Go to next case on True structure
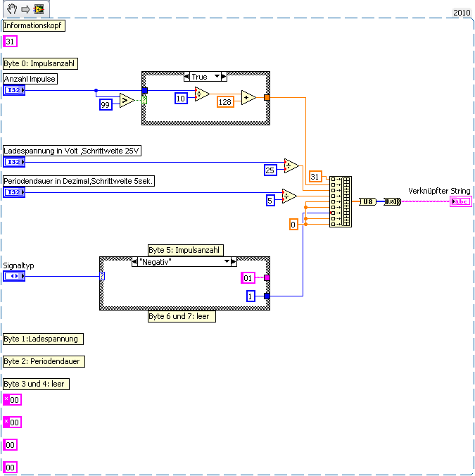The image size is (475, 476). pyautogui.click(x=224, y=77)
